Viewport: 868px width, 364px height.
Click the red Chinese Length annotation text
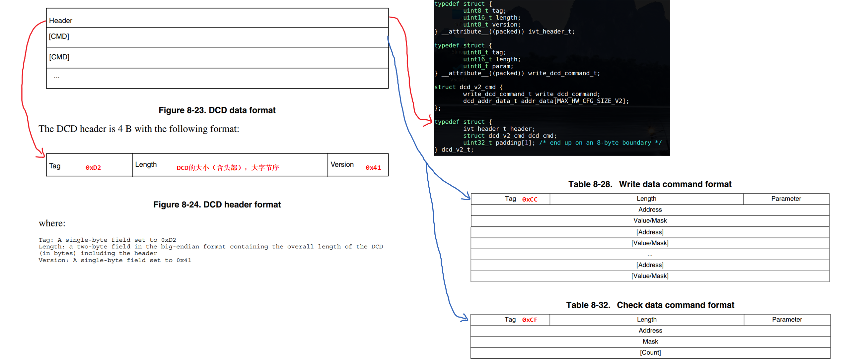227,167
